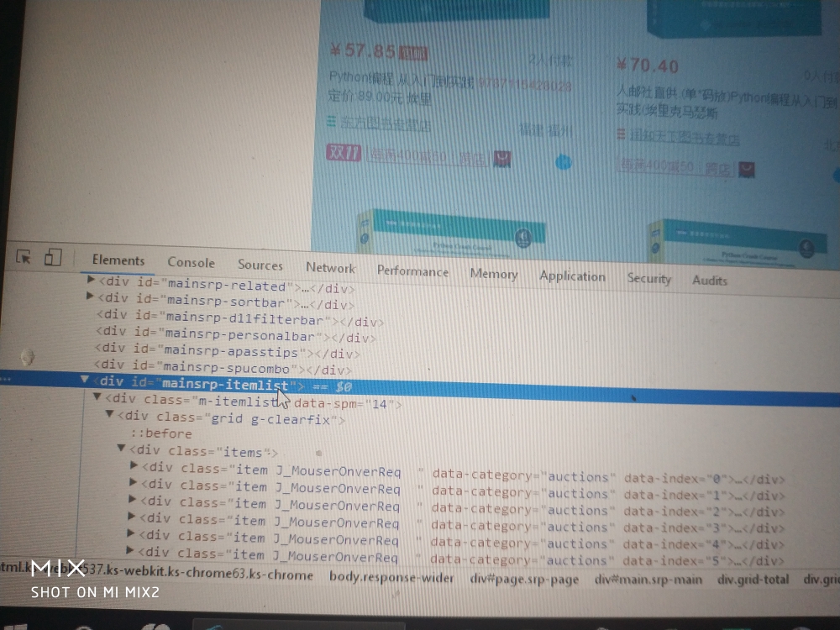Viewport: 840px width, 630px height.
Task: Select the mainsrp-personalbar div row
Action: 236,335
